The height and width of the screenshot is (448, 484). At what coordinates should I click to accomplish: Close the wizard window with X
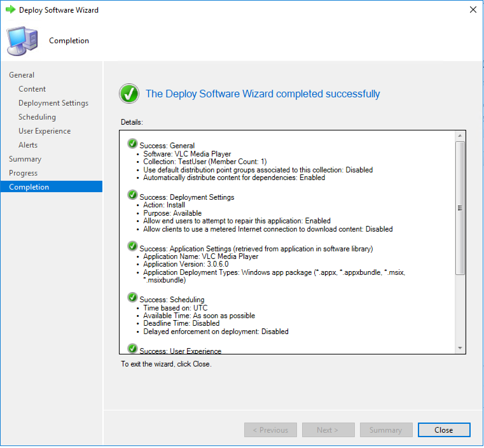tap(473, 10)
